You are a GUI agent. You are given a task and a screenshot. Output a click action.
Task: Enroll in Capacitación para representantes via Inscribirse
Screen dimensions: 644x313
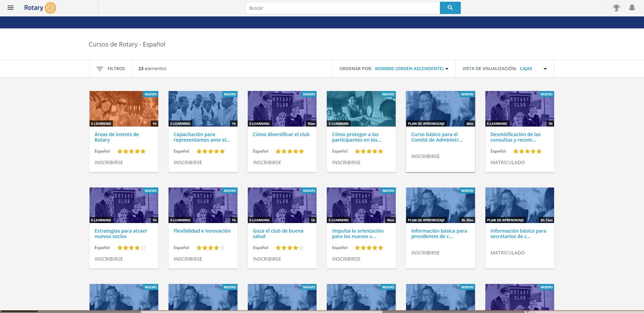pyautogui.click(x=188, y=162)
